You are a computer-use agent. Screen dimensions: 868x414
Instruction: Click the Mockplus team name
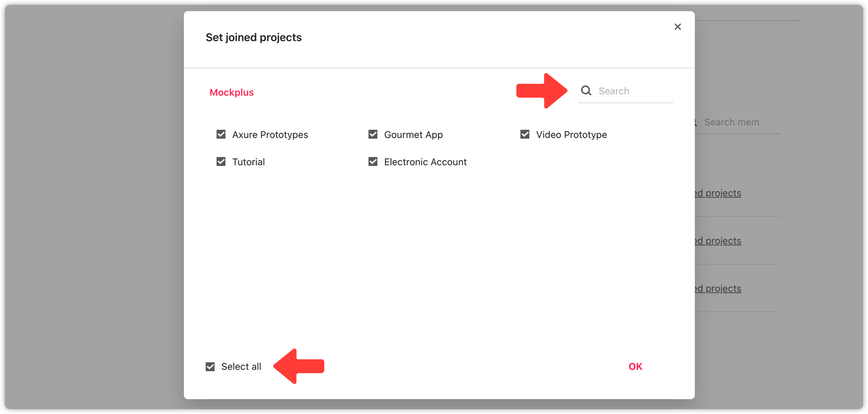click(x=232, y=92)
